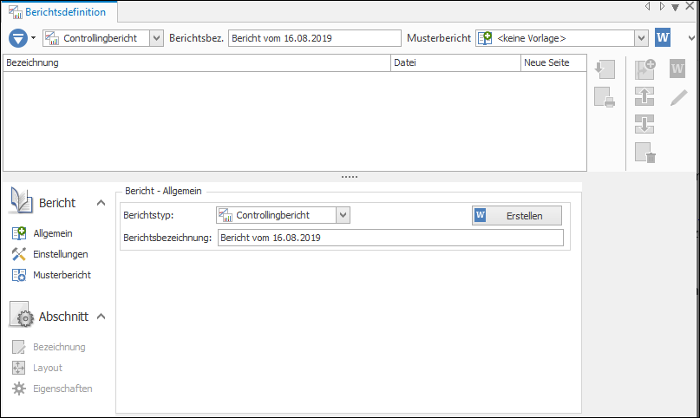Edit the Berichtsbezeichnung text field
Image resolution: width=700 pixels, height=418 pixels.
[x=391, y=238]
